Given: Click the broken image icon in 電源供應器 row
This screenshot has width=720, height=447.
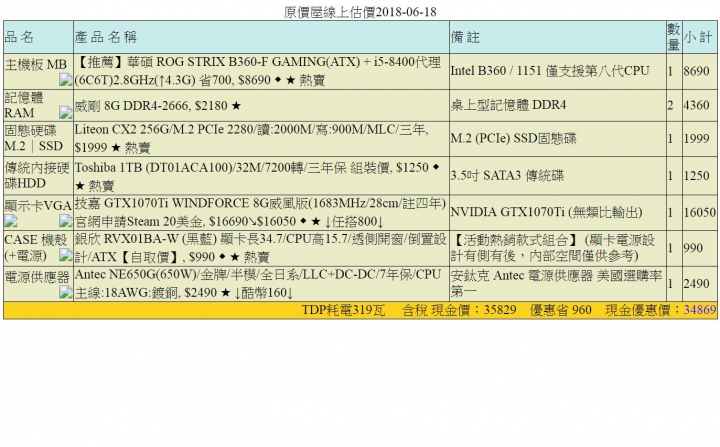Looking at the screenshot, I should click(66, 292).
